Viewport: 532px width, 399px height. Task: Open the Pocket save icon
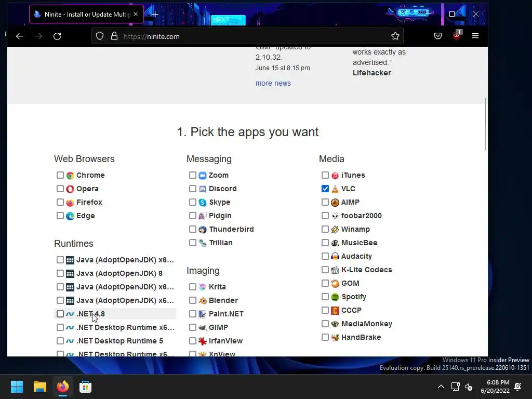438,36
